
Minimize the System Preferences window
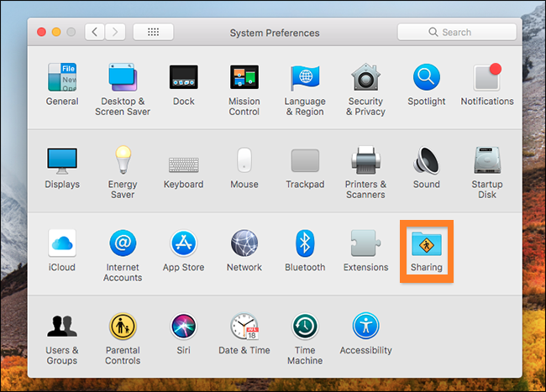[x=56, y=33]
